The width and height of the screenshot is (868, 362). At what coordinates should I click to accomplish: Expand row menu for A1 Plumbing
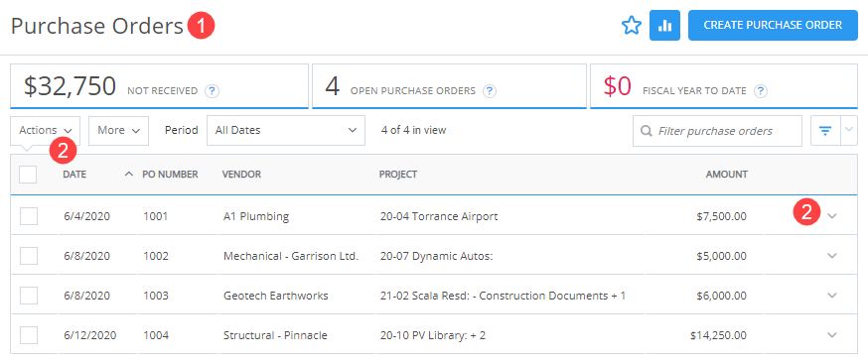tap(832, 216)
